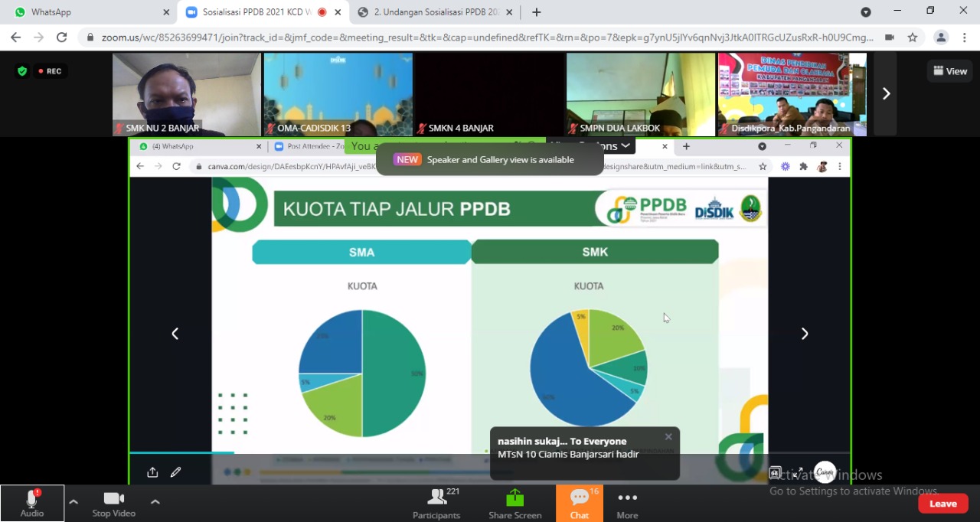The image size is (980, 522).
Task: Expand audio options caret next to Audio
Action: (x=73, y=502)
